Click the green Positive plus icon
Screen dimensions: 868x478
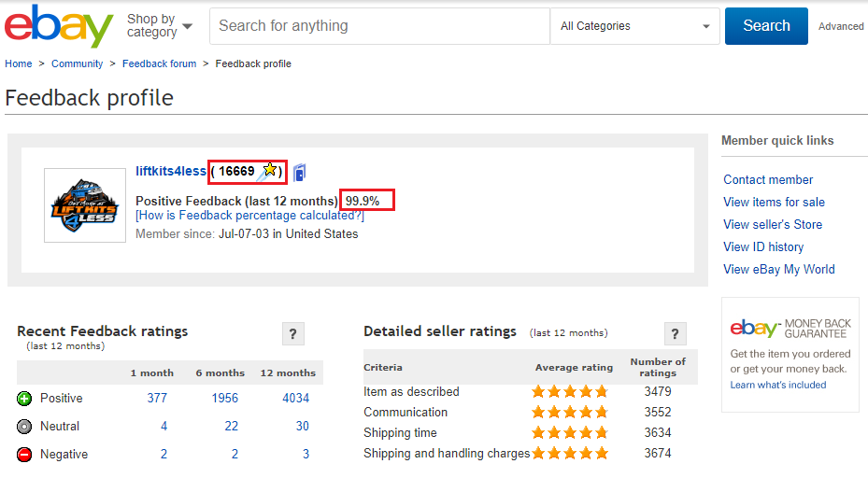point(24,399)
